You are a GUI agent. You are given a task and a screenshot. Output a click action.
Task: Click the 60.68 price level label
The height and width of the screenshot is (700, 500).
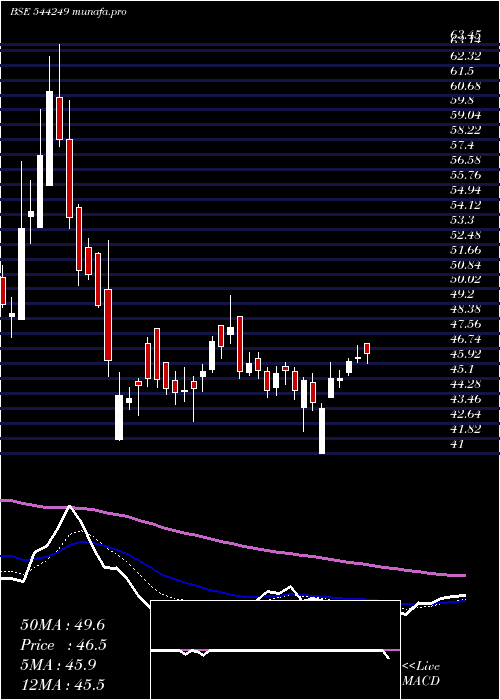tap(466, 85)
